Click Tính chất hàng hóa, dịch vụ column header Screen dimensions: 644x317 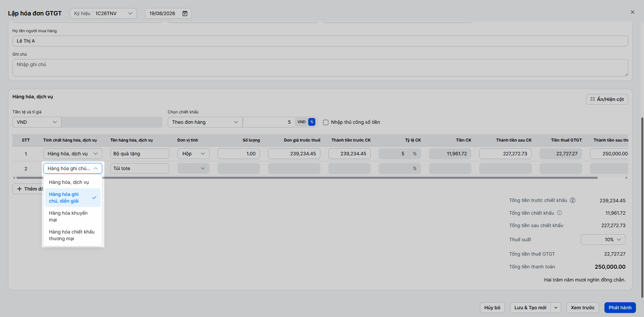[x=70, y=140]
